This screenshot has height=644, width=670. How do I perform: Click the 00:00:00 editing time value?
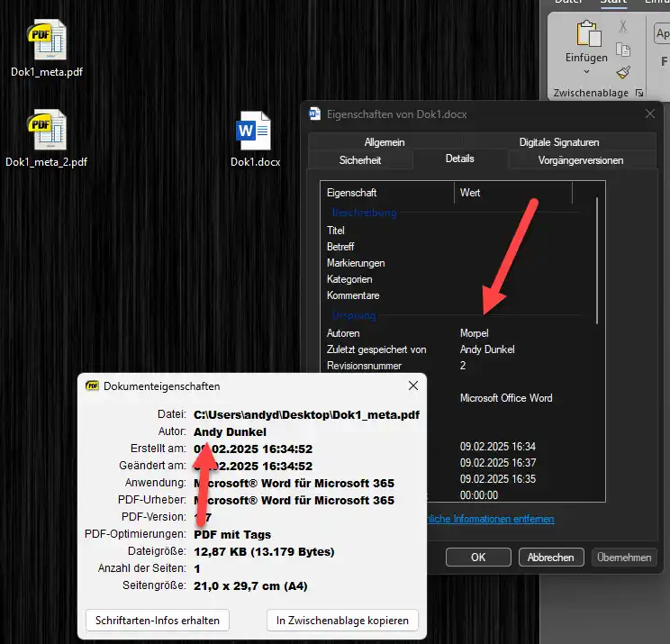click(479, 494)
